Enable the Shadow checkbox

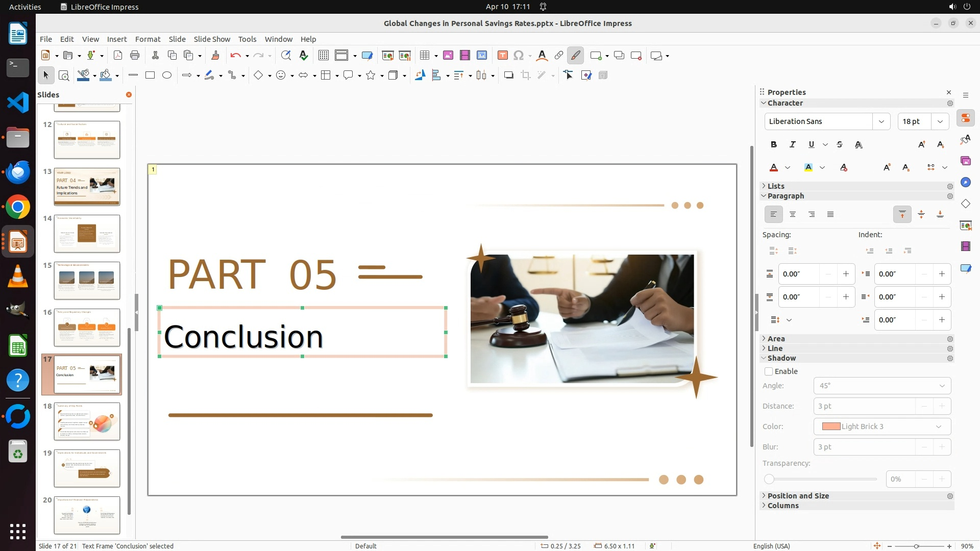coord(769,371)
